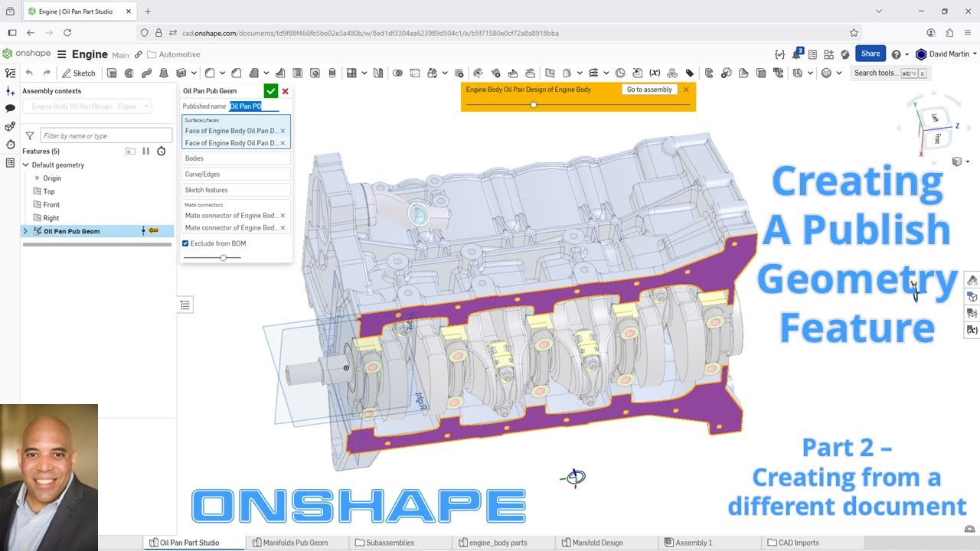
Task: Open notifications bell with badge
Action: coord(797,54)
